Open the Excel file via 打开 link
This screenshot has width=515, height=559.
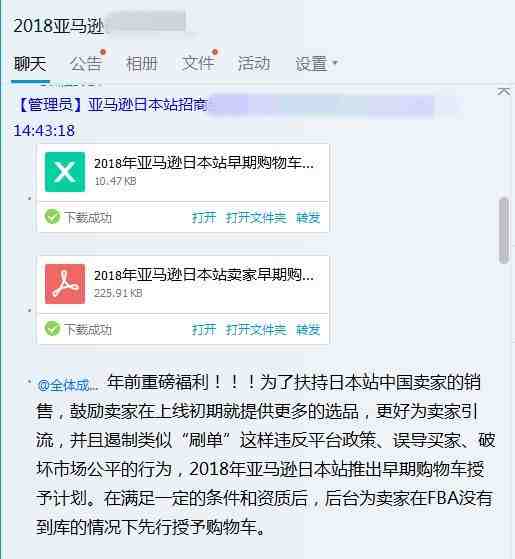pos(204,217)
